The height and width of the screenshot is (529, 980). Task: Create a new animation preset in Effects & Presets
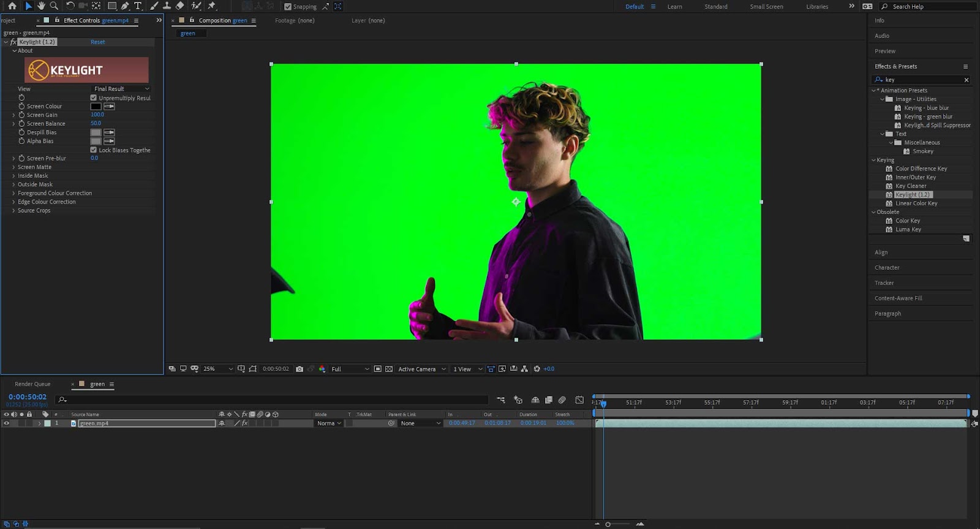[x=966, y=238]
